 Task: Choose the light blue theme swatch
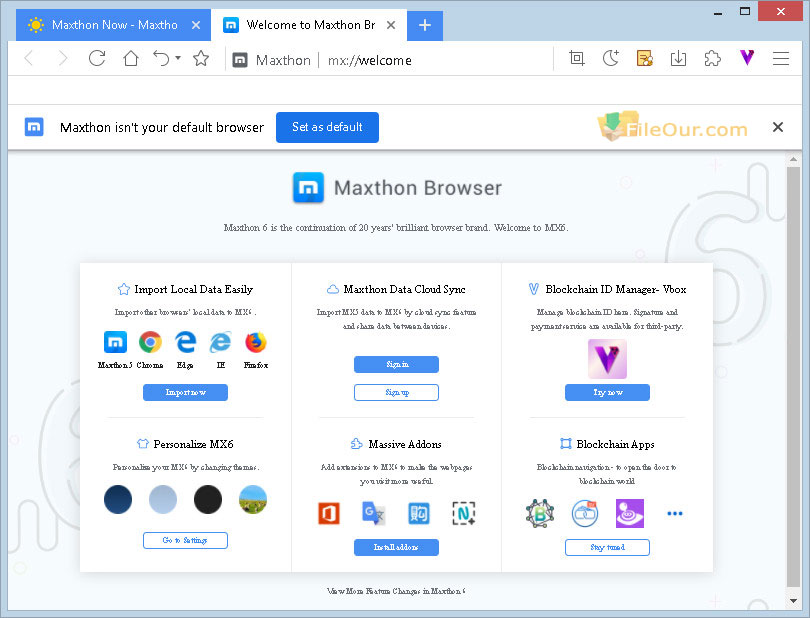coord(163,500)
